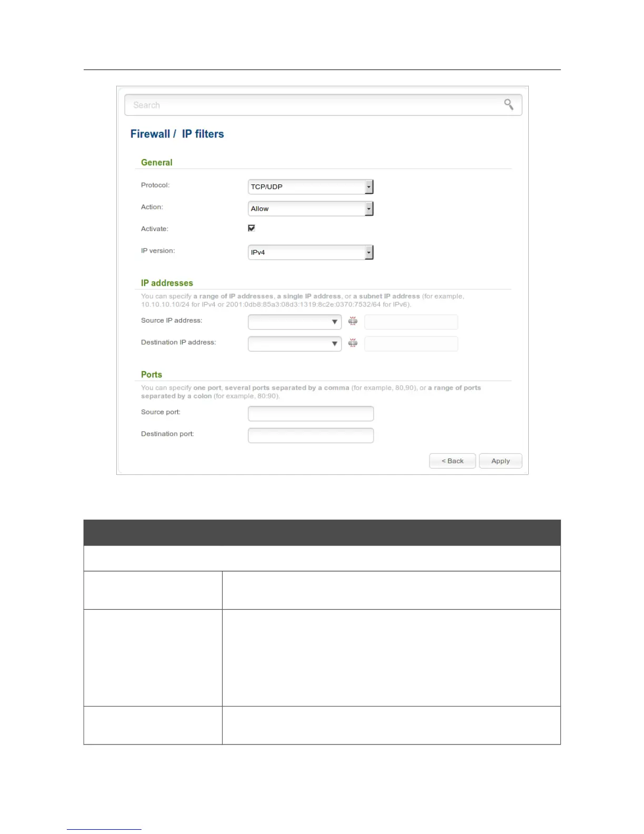Click the IP version: label
Screen dimensions: 644x834
158,251
